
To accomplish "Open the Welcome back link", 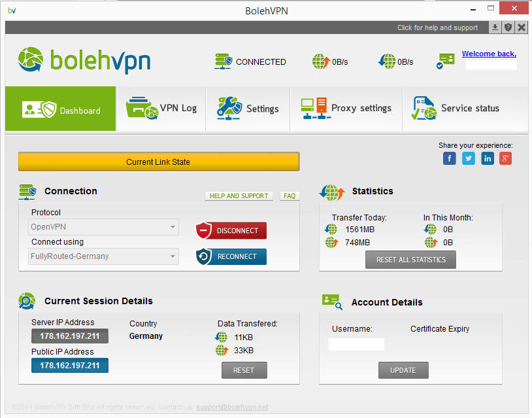I will click(x=489, y=54).
